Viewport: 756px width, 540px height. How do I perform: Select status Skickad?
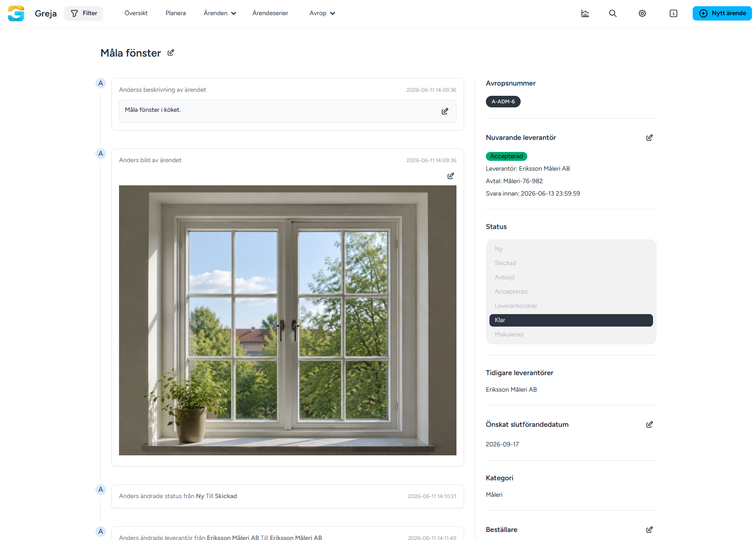coord(571,263)
